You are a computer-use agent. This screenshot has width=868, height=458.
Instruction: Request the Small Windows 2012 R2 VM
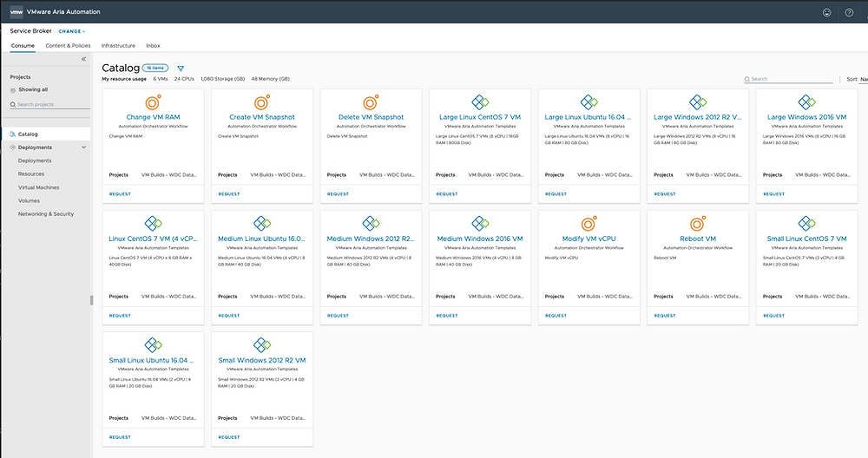point(229,437)
